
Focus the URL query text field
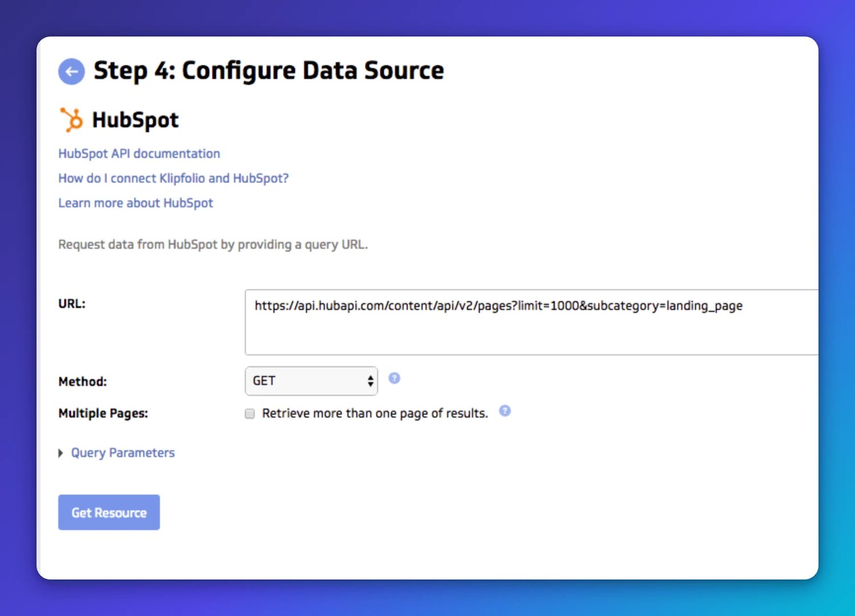pyautogui.click(x=531, y=322)
